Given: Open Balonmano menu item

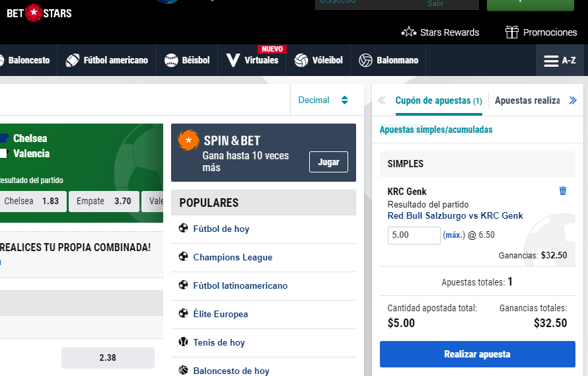Looking at the screenshot, I should point(388,60).
